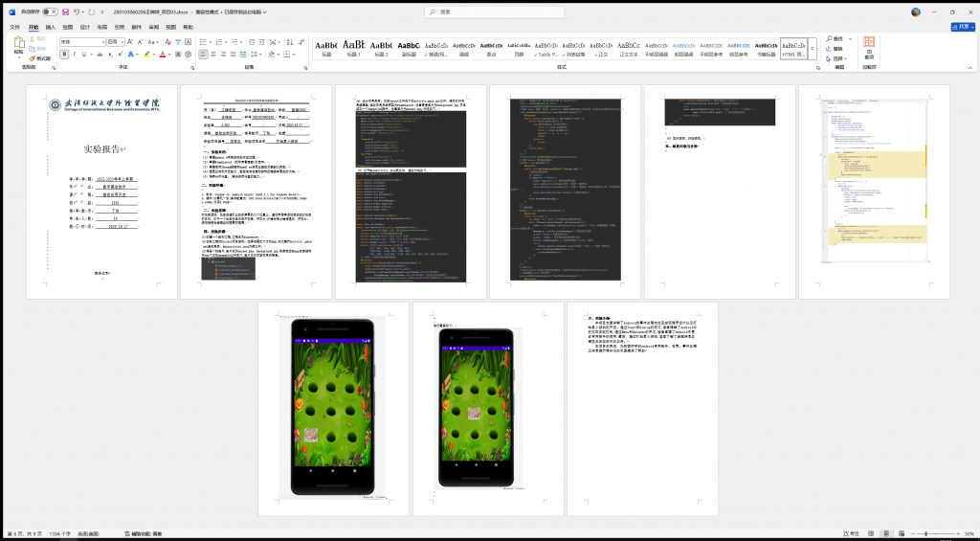Open the 文件 menu
This screenshot has height=541, width=980.
click(x=15, y=28)
